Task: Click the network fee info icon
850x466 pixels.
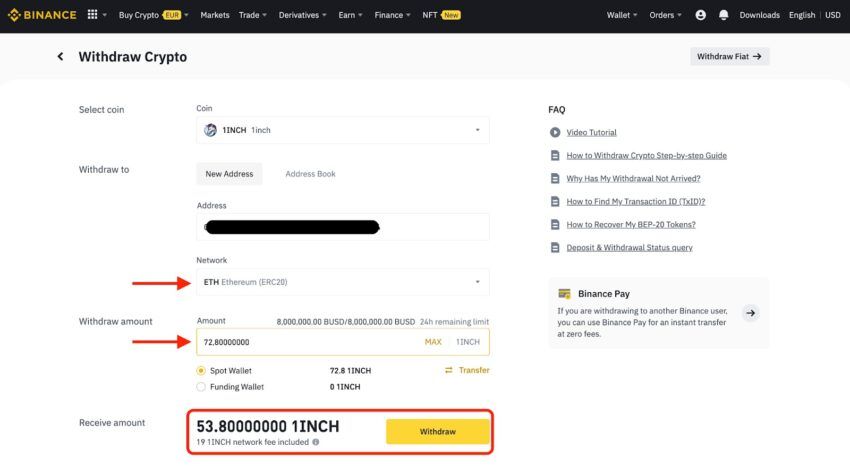Action: 315,442
